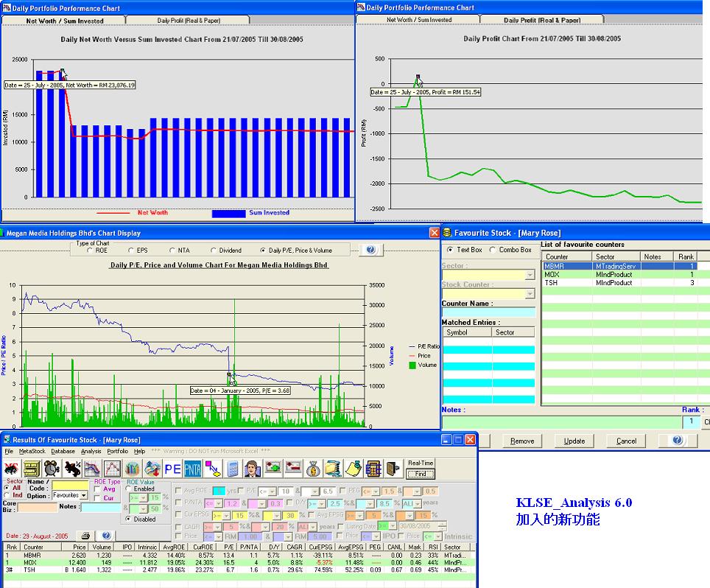Click the printer icon below the Date label

[85, 536]
